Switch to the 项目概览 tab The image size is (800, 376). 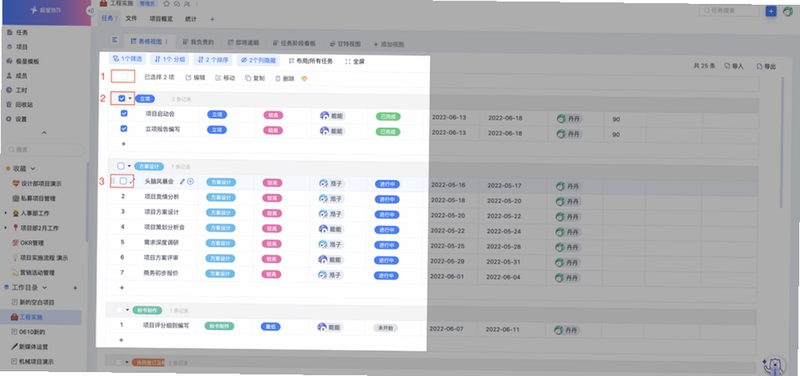click(161, 19)
